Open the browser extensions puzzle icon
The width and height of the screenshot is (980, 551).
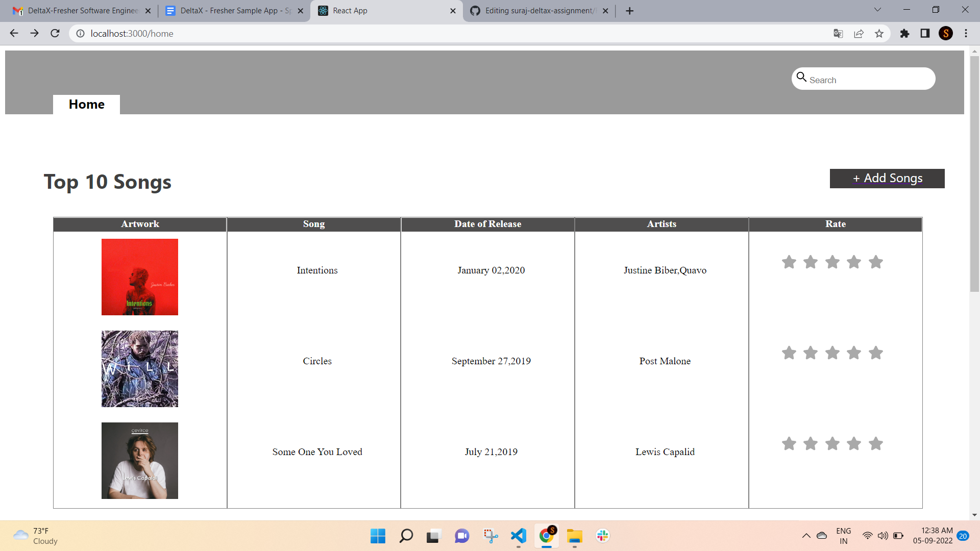(904, 33)
